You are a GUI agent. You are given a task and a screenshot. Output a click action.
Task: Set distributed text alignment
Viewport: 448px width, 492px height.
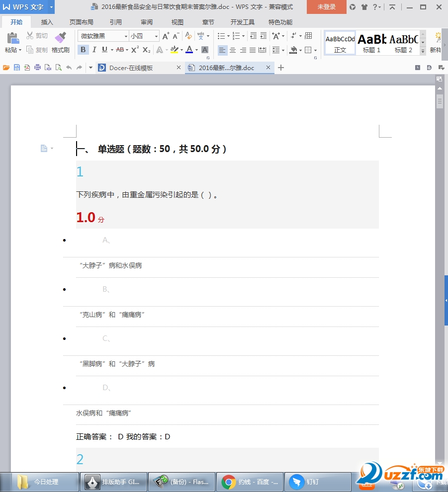(263, 50)
